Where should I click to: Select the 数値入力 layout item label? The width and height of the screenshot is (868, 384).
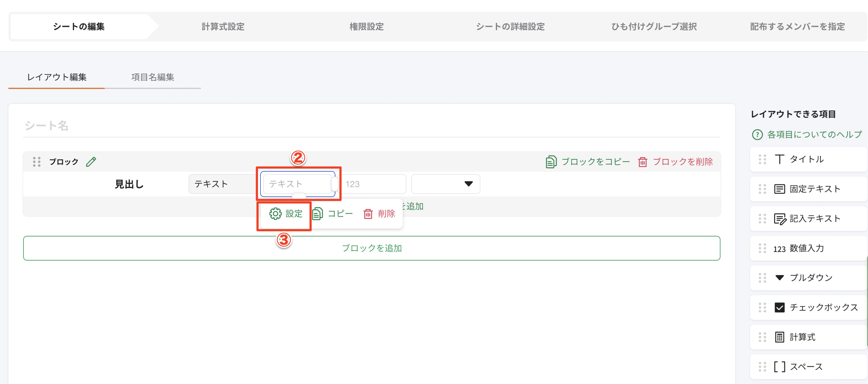[807, 248]
